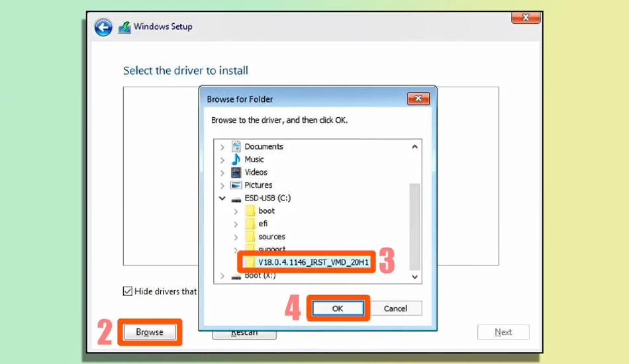This screenshot has height=364, width=629.
Task: Click the Boot (X:) drive icon
Action: point(236,277)
